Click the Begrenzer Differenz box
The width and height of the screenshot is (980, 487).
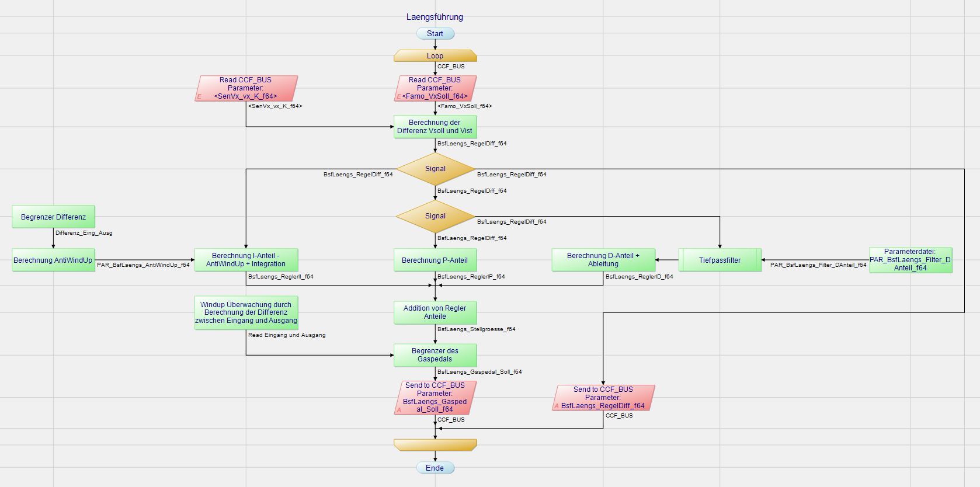click(53, 217)
